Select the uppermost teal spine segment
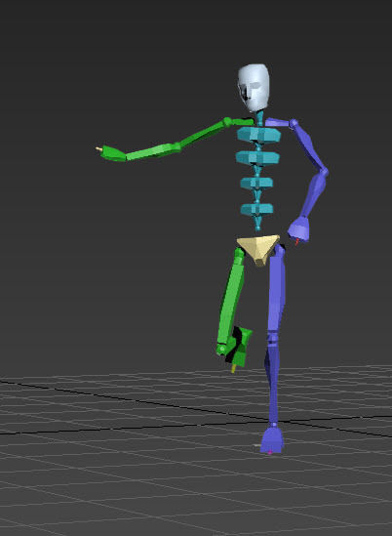The image size is (392, 536). coord(258,135)
